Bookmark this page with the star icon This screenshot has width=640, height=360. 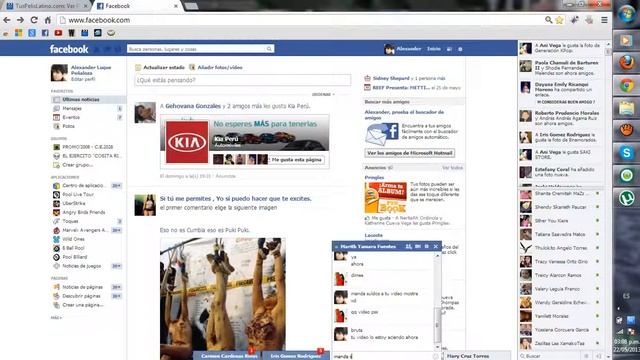pos(559,20)
